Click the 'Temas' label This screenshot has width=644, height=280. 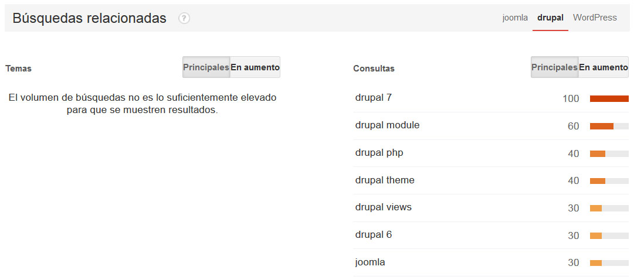point(19,69)
